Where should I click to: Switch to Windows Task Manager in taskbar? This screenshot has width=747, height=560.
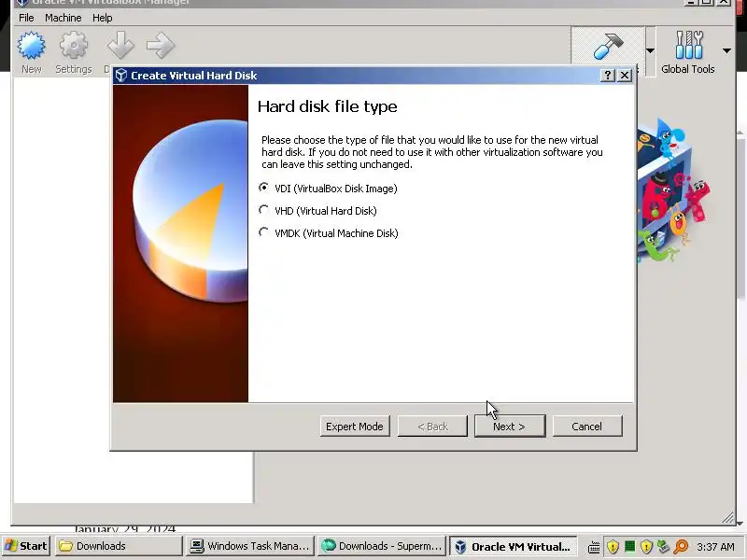coord(250,546)
